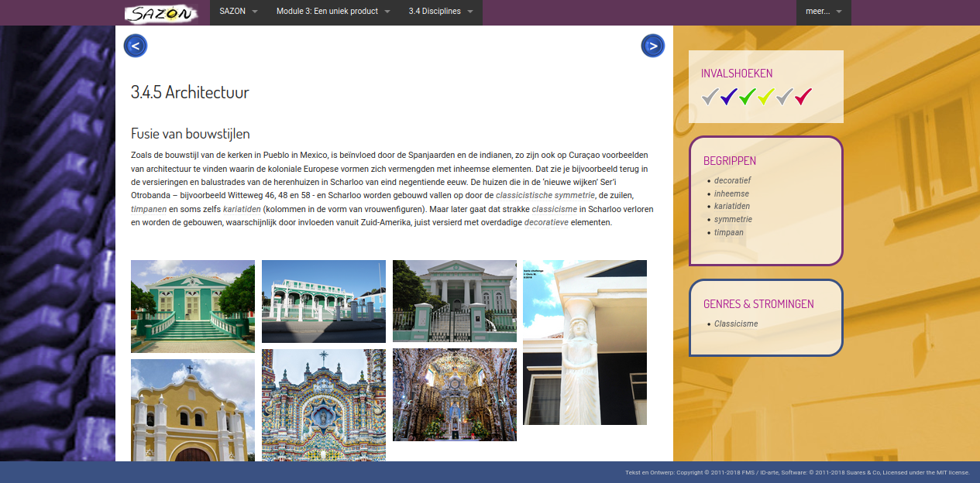Toggle the green Invalshoeken checkmark
980x483 pixels.
click(x=748, y=97)
